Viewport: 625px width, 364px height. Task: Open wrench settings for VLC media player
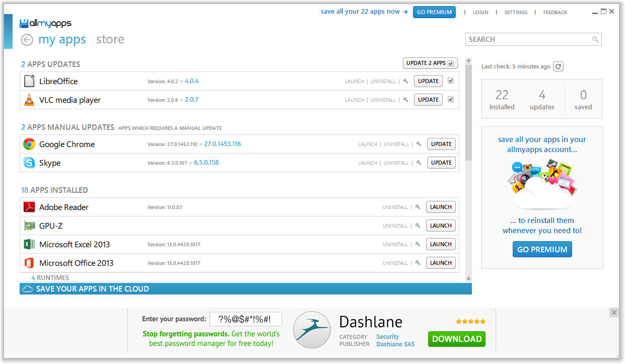(405, 100)
